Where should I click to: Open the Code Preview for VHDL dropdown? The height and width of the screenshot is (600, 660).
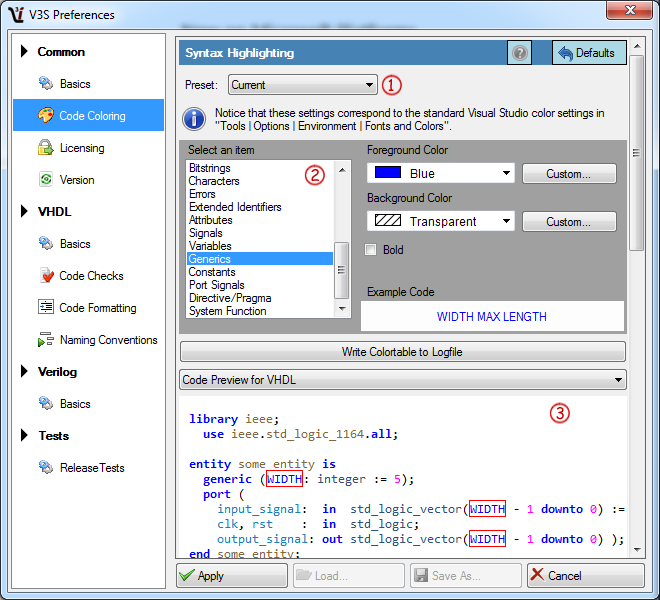click(403, 380)
